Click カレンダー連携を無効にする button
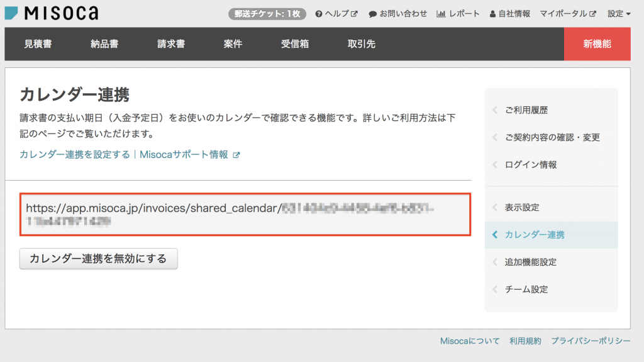The height and width of the screenshot is (362, 644). (99, 259)
